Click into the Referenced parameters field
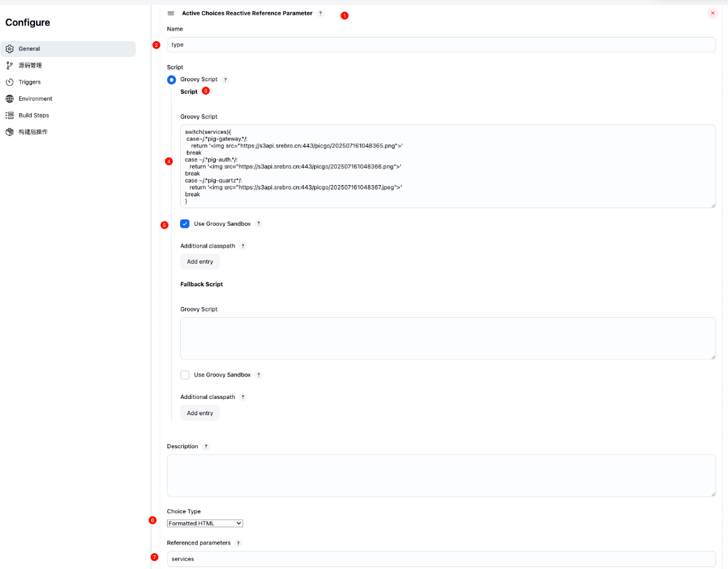 [x=441, y=559]
